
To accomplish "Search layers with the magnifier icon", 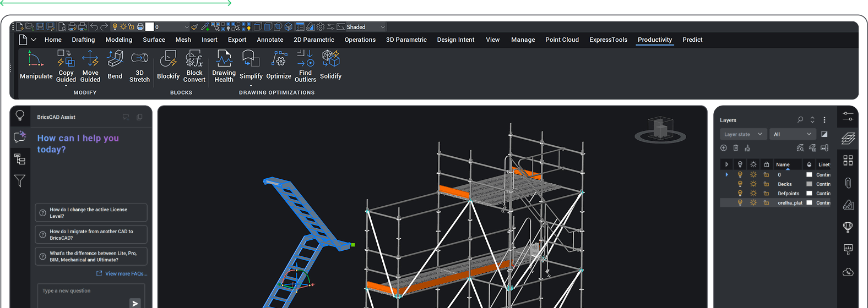I will [x=800, y=119].
